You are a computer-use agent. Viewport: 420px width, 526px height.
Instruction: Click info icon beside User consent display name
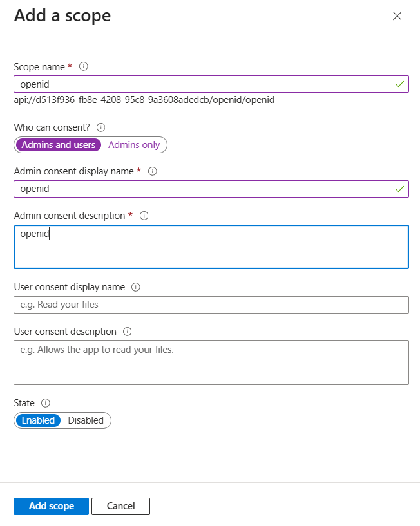tap(136, 287)
